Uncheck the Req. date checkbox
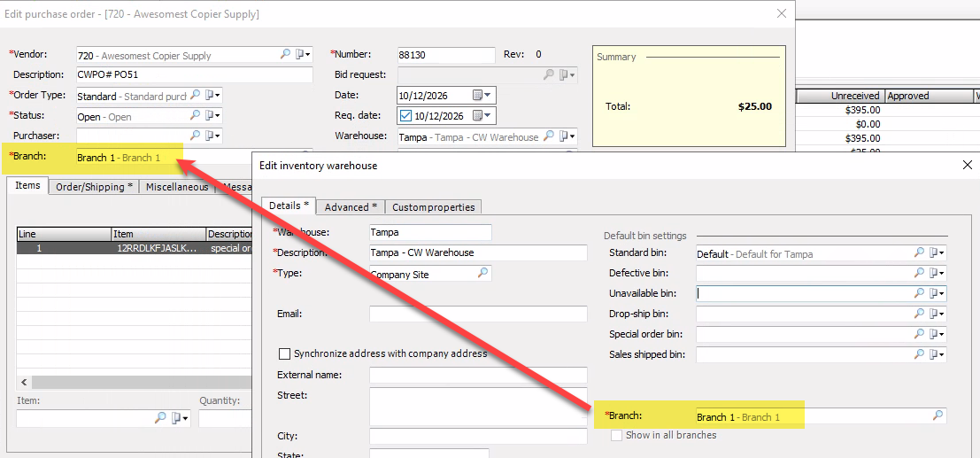Viewport: 980px width, 458px height. pos(405,115)
